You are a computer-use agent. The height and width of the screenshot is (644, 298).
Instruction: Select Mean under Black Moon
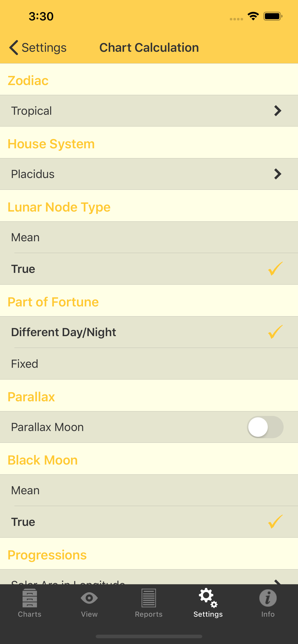coord(149,490)
